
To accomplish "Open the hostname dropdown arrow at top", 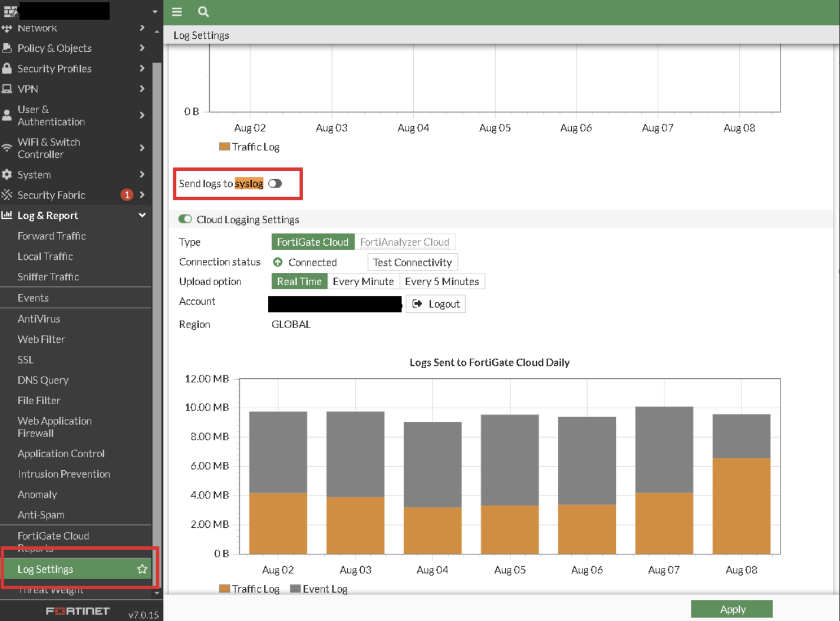I will (x=154, y=12).
